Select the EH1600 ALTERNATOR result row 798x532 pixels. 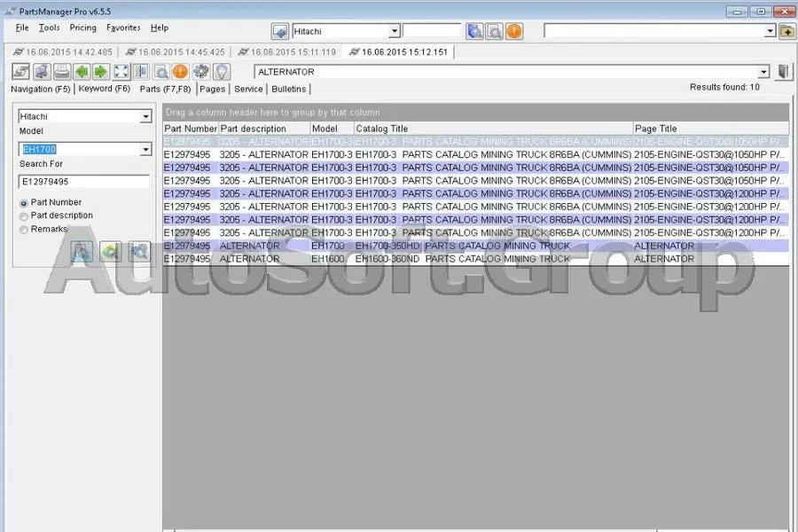pos(476,259)
